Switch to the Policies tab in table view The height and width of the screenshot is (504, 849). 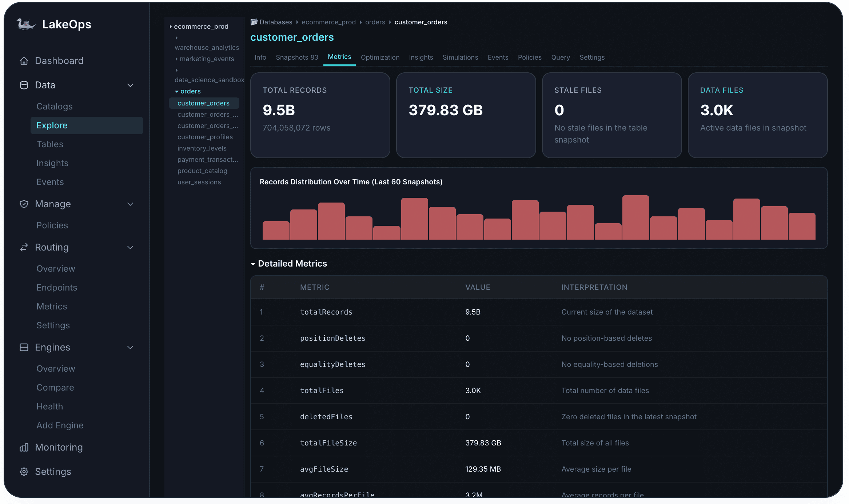coord(530,57)
